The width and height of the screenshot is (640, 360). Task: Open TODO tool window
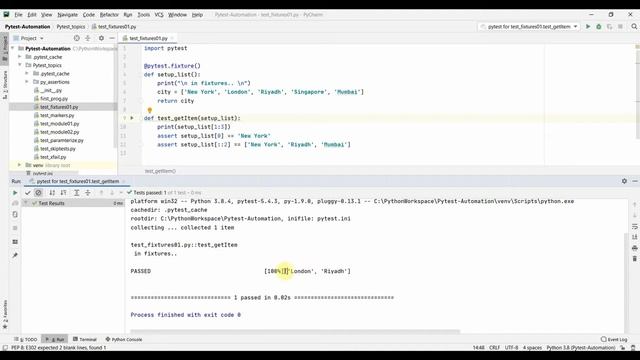[26, 339]
